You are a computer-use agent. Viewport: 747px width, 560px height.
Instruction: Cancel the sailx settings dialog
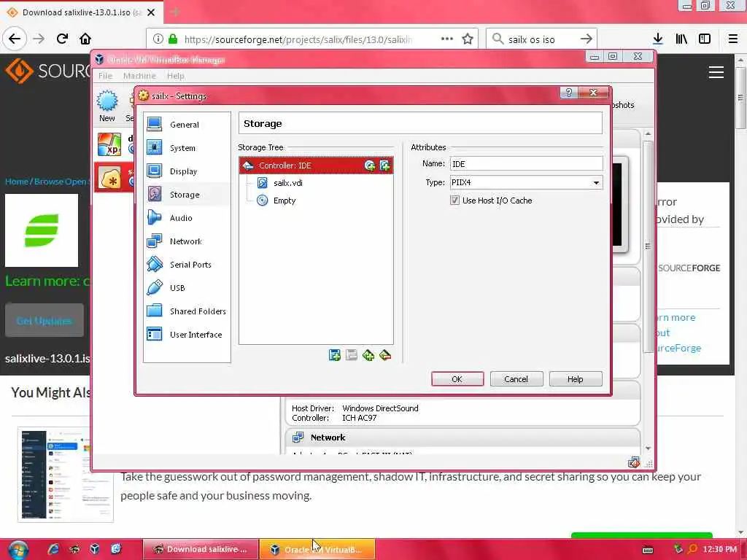click(x=516, y=379)
